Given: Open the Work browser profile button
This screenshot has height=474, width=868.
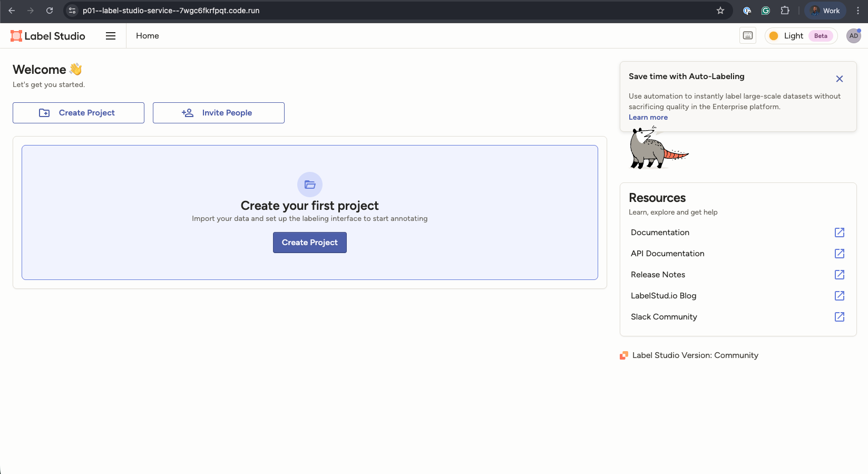Looking at the screenshot, I should (x=825, y=11).
